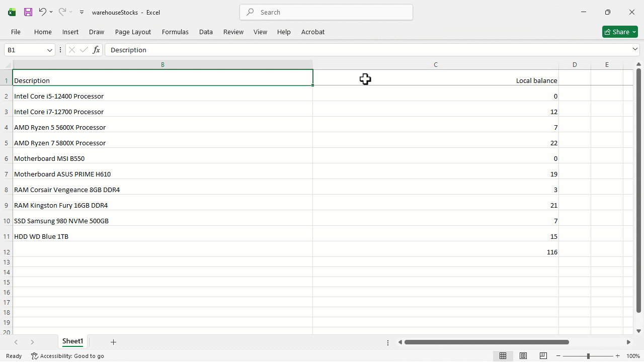Open the Redo history dropdown arrow
The width and height of the screenshot is (644, 362).
tap(70, 12)
